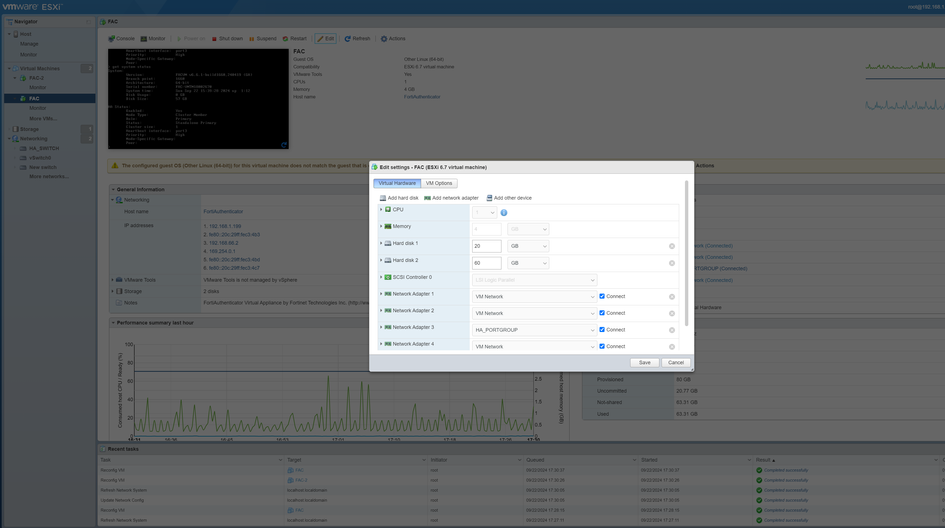
Task: Click the blue CPU info icon
Action: point(504,213)
